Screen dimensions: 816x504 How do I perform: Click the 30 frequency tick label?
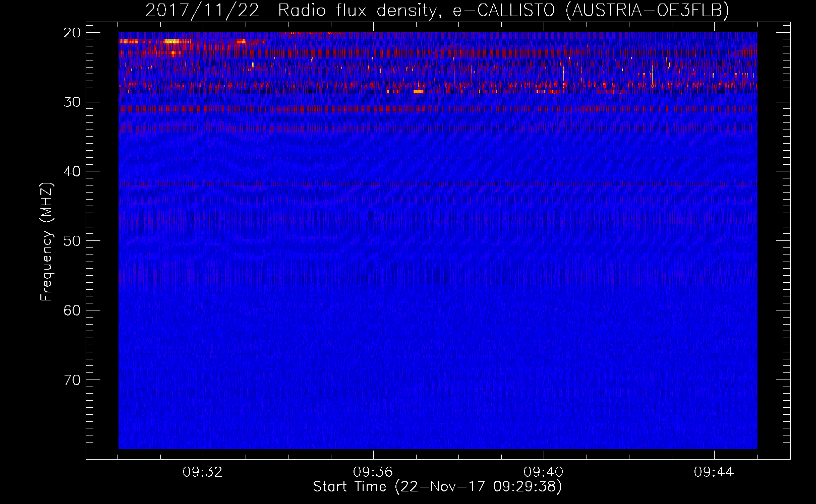[72, 102]
